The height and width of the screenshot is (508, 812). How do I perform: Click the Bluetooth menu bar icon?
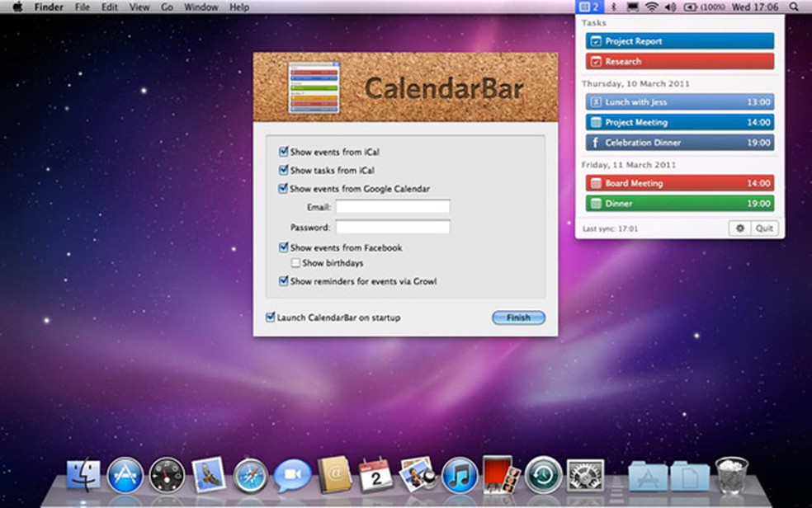point(615,7)
